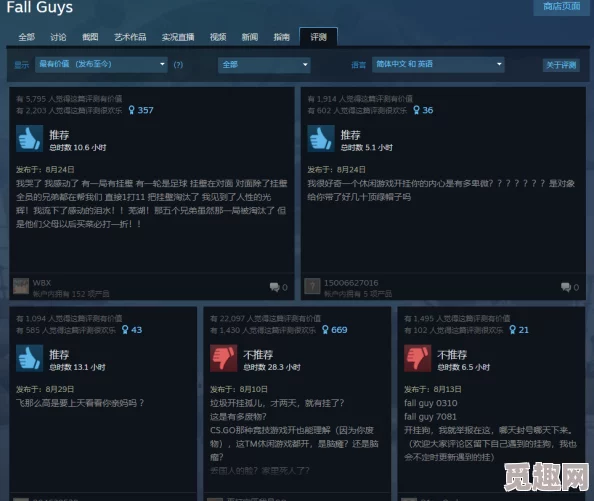Image resolution: width=594 pixels, height=501 pixels.
Task: Click the 发布于：8月29日 date text
Action: click(45, 389)
